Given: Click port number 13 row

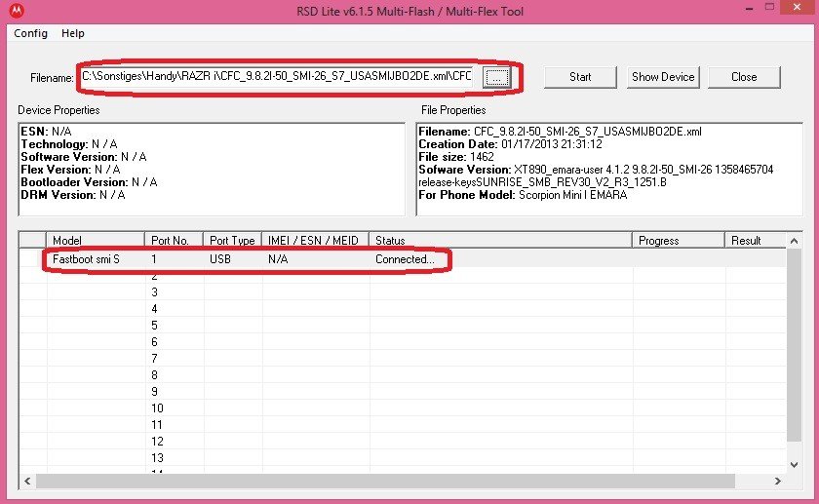Looking at the screenshot, I should 402,457.
